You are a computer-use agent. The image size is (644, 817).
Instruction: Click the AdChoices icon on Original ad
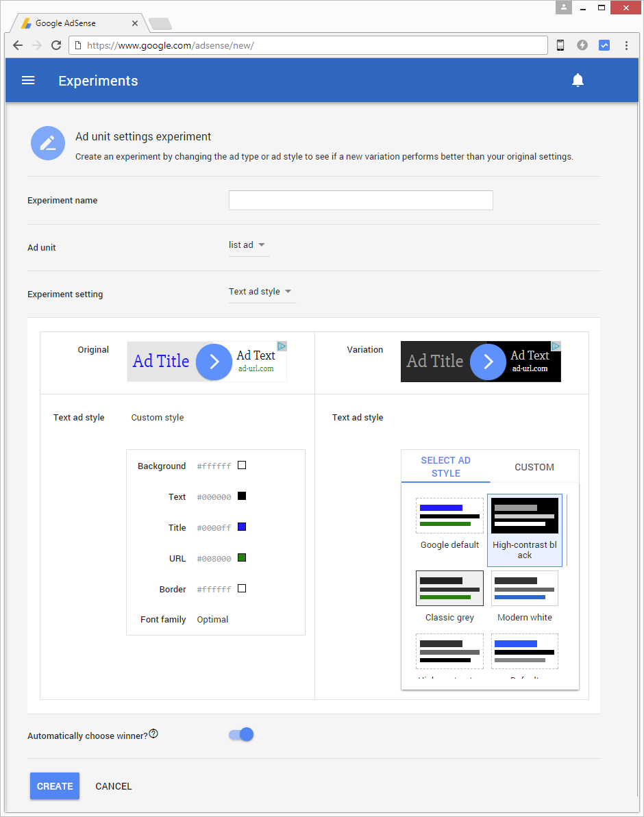click(282, 346)
